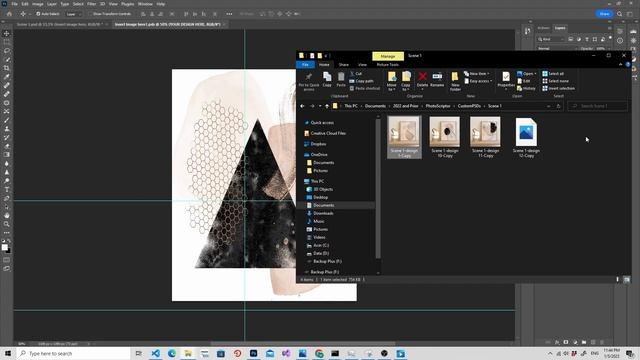
Task: Select Scene 1-design 12-Copy file
Action: [x=526, y=137]
